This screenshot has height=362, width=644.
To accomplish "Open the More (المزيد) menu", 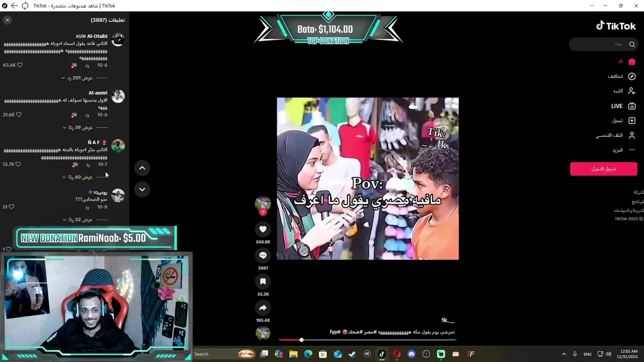I will click(x=624, y=150).
